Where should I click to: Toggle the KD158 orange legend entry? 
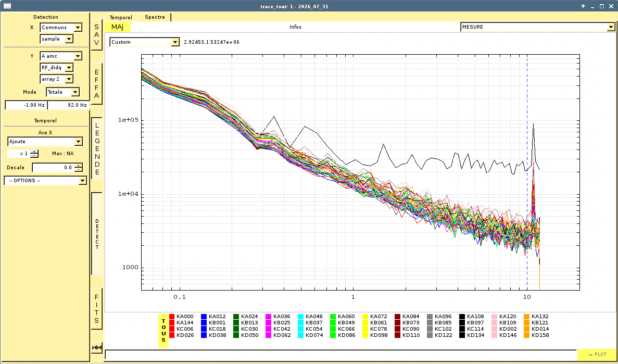pyautogui.click(x=536, y=335)
